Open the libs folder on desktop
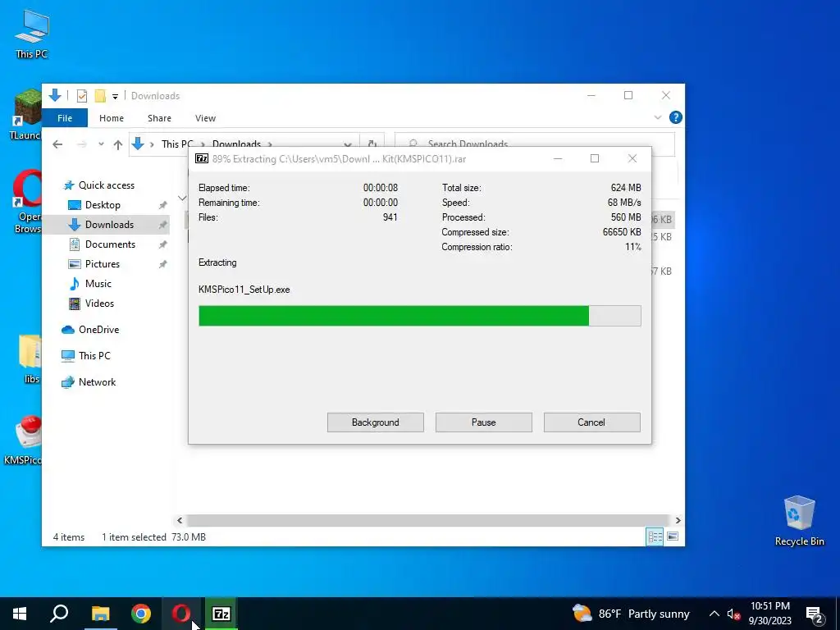This screenshot has width=840, height=630. point(30,359)
